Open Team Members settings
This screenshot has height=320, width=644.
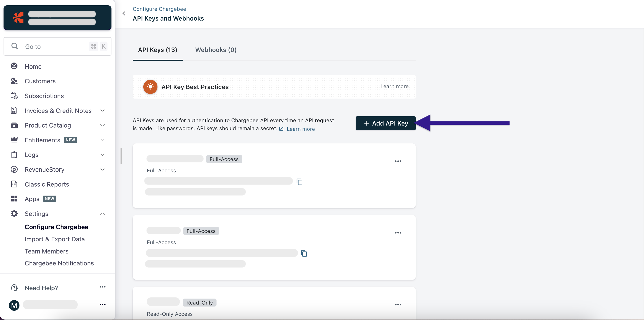[46, 251]
